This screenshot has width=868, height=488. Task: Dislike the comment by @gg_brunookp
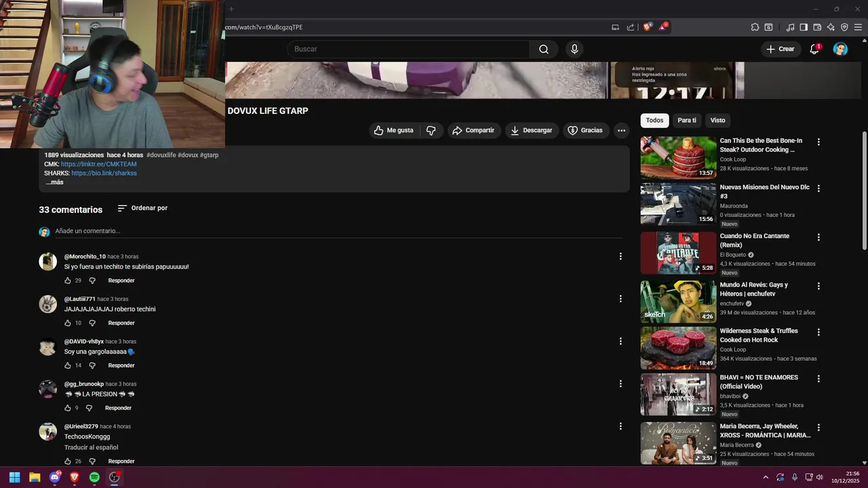click(89, 408)
